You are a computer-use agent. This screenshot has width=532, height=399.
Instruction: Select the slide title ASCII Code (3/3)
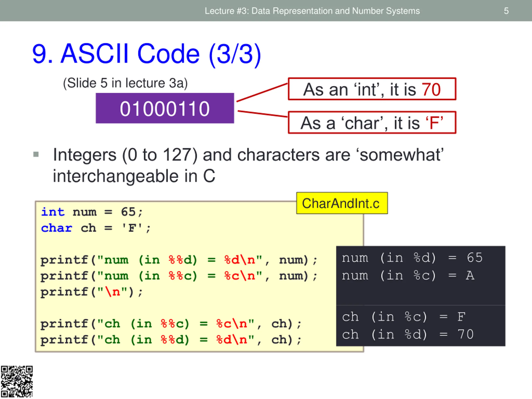click(147, 54)
